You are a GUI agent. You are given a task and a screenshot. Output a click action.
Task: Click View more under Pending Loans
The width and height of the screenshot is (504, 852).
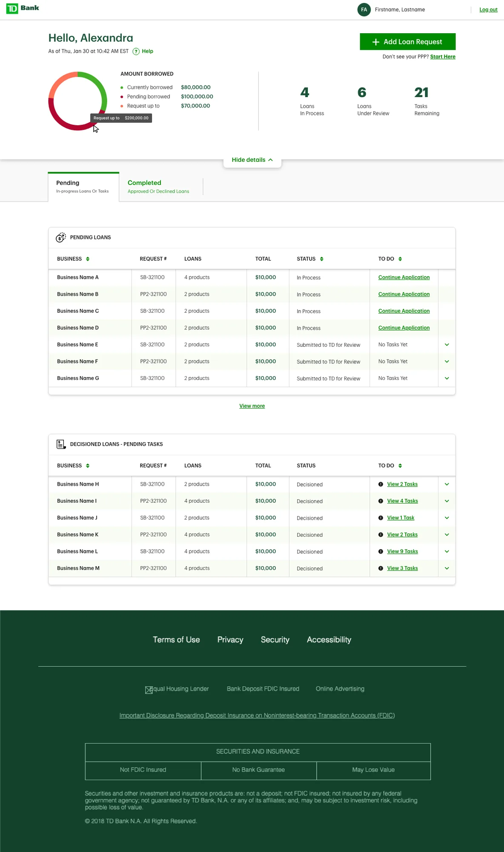[252, 406]
